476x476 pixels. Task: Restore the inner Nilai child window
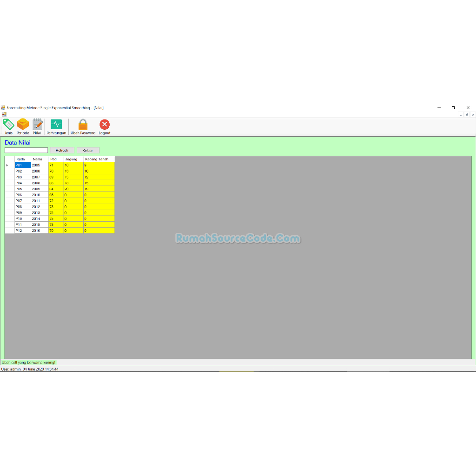467,115
